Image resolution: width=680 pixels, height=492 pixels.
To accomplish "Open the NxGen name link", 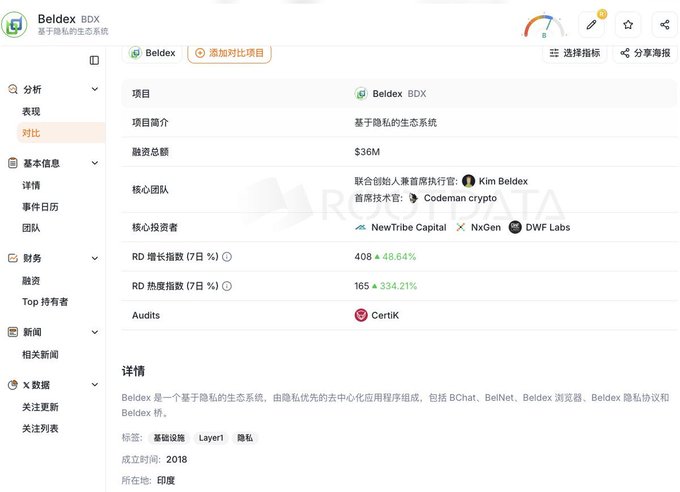I will (486, 227).
